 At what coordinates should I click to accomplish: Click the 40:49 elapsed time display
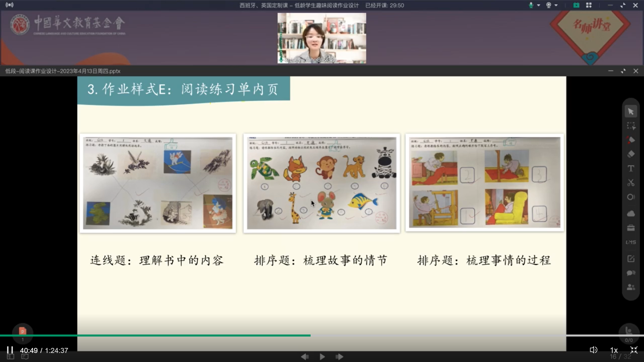point(29,351)
